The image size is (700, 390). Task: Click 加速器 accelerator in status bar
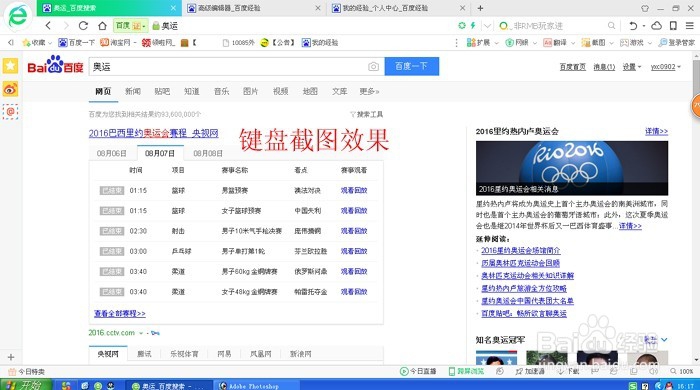530,371
